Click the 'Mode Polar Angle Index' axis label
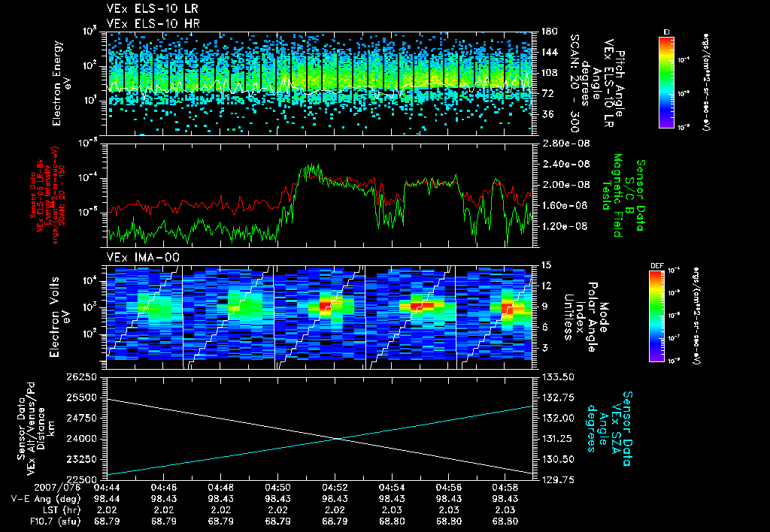The width and height of the screenshot is (770, 532). coord(586,317)
